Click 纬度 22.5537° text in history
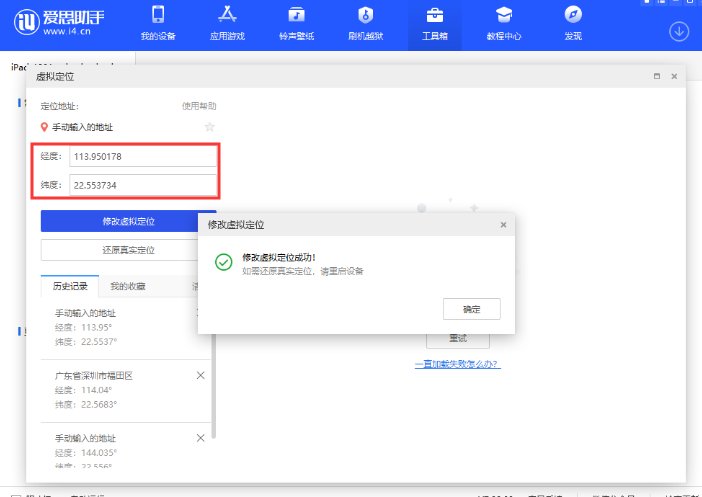 [x=86, y=342]
